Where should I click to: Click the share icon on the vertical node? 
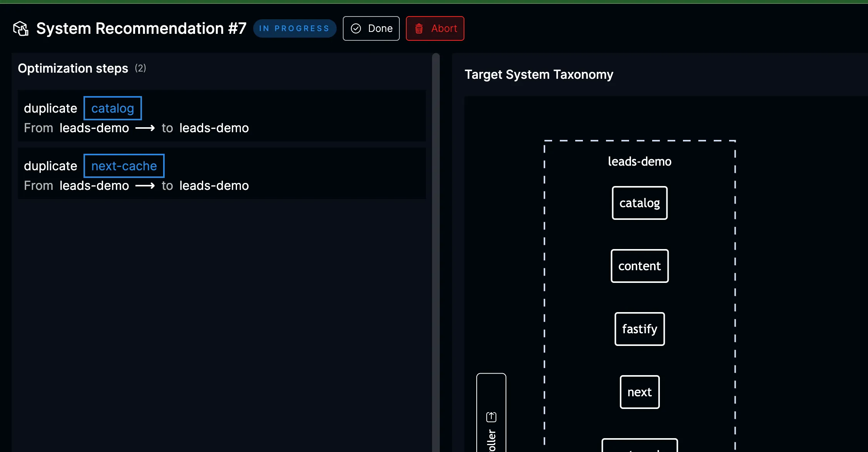point(491,417)
